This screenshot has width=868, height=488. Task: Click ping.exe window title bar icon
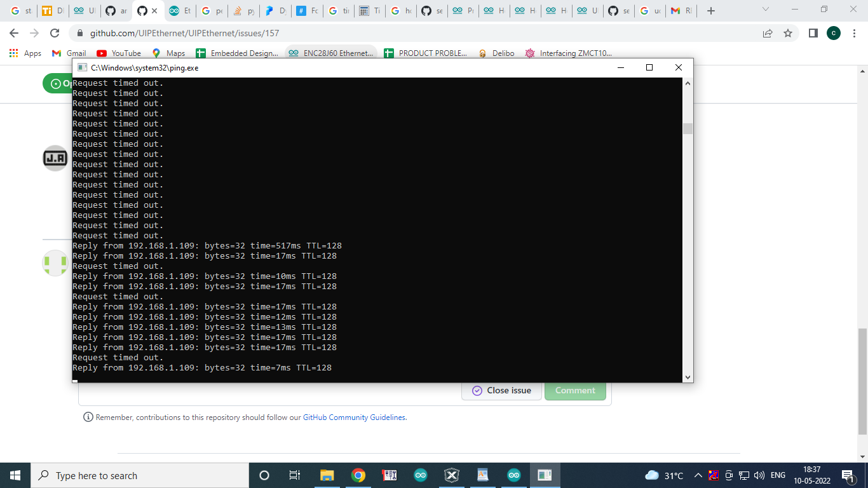point(82,67)
